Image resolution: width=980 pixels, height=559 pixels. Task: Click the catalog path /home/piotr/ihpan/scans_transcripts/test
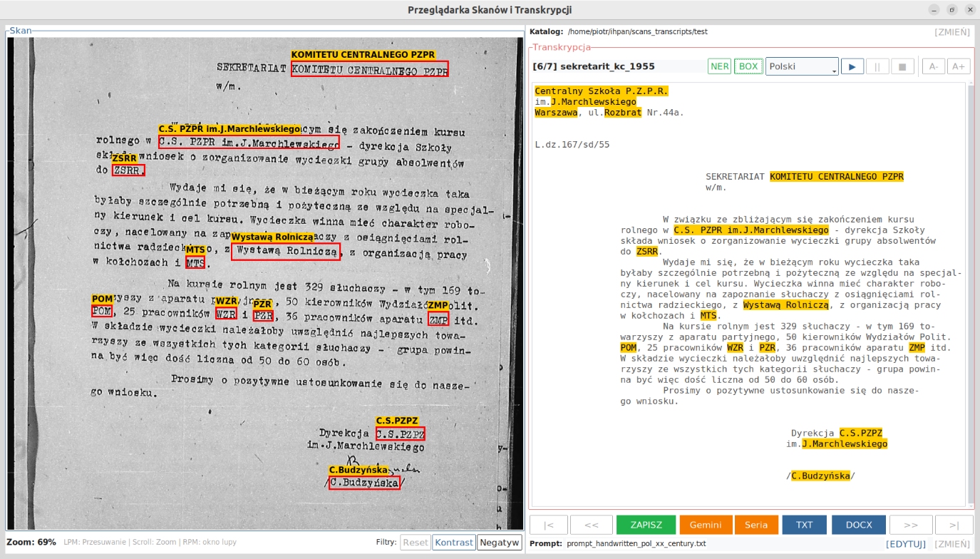click(x=638, y=32)
